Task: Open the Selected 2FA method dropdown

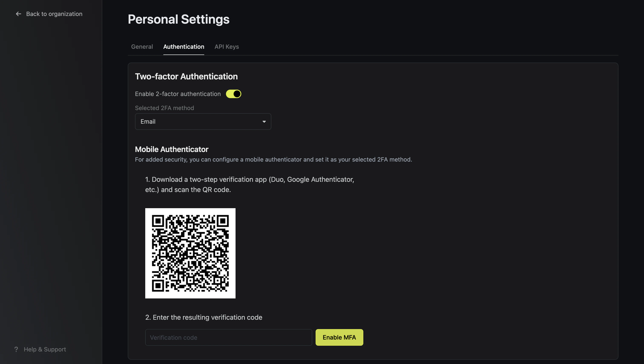Action: (x=203, y=122)
